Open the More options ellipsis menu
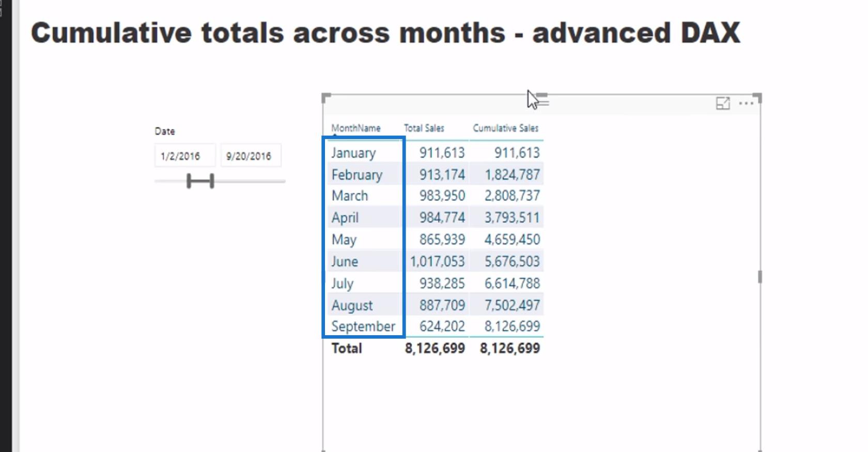 pyautogui.click(x=746, y=103)
